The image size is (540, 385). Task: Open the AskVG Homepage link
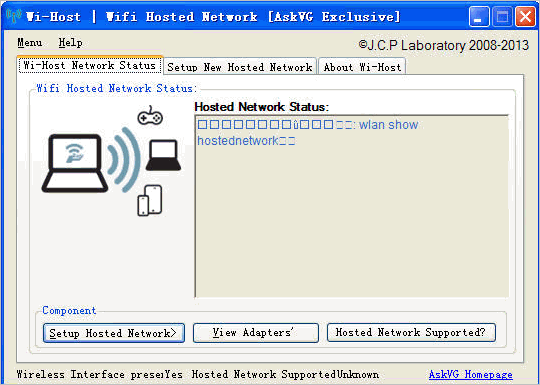click(470, 374)
